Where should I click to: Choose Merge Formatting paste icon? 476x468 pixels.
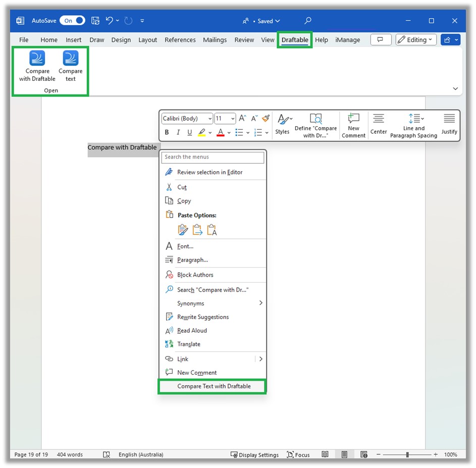[x=197, y=230]
